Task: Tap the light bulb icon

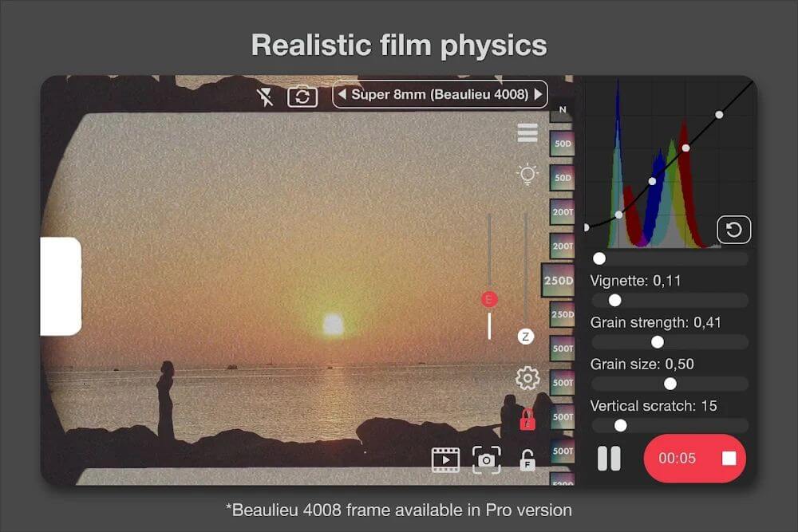Action: (527, 175)
